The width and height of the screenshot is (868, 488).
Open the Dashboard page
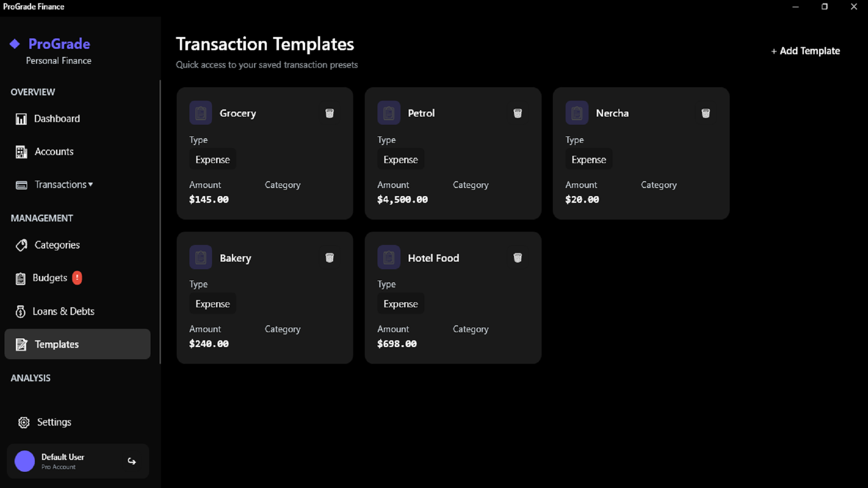tap(57, 119)
